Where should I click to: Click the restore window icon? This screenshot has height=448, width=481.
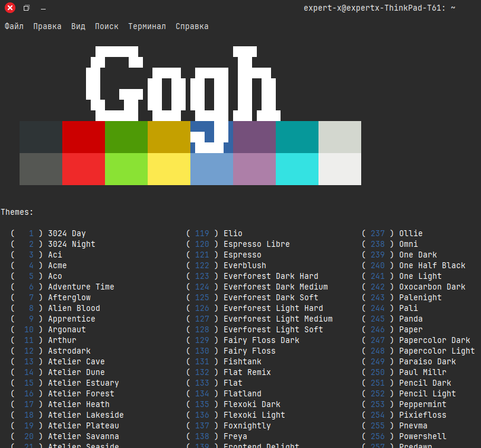[26, 8]
